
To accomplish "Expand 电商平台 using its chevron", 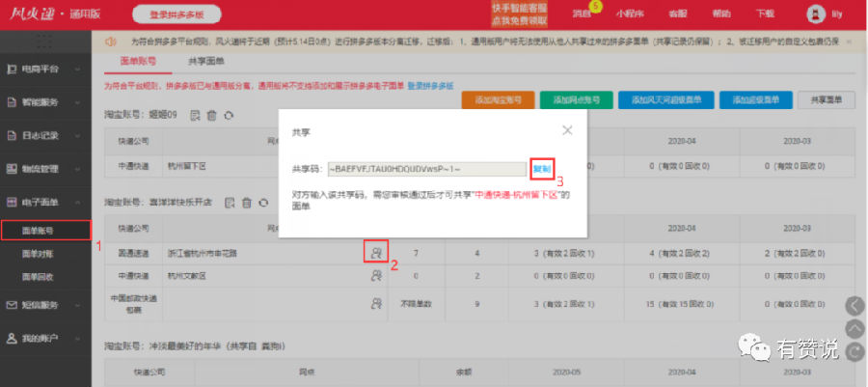I will 77,69.
